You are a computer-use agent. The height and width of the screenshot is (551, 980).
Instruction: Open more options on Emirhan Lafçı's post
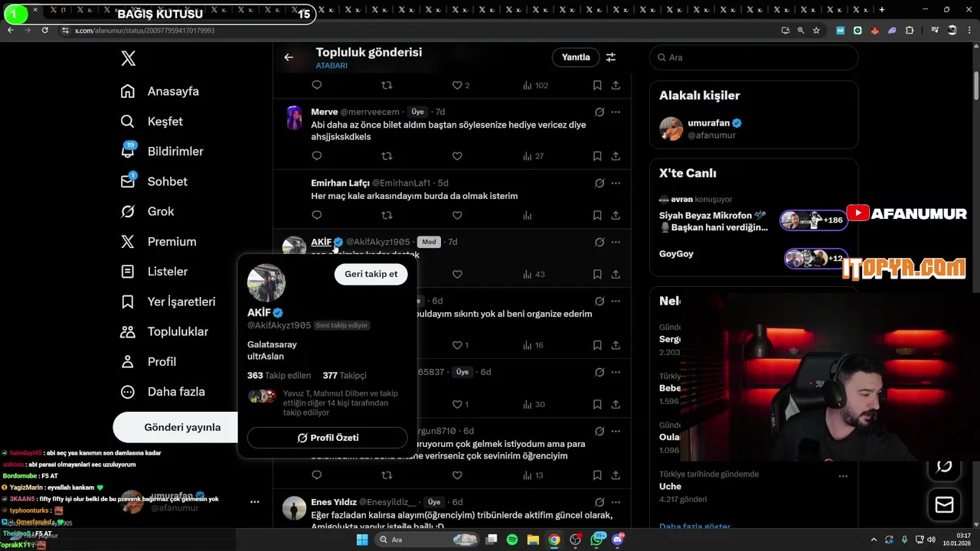click(616, 183)
